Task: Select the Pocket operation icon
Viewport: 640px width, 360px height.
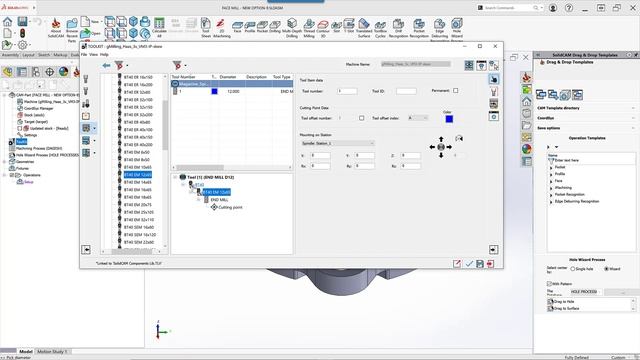Action: tap(262, 26)
